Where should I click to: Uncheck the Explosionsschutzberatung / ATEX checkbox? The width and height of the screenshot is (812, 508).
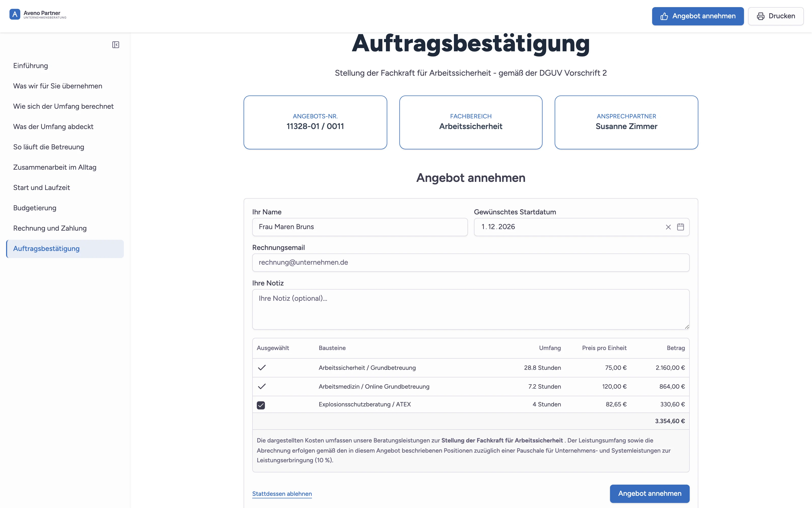pos(261,405)
